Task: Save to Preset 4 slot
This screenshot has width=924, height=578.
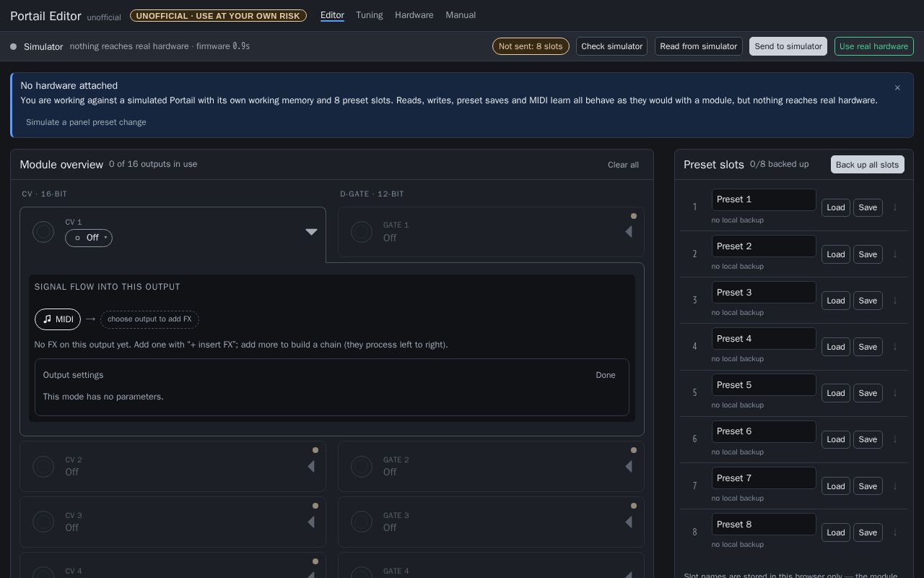Action: tap(868, 346)
